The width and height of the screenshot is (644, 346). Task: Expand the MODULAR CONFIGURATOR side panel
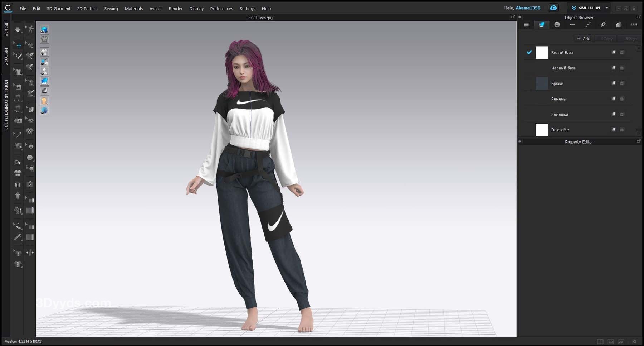point(6,105)
